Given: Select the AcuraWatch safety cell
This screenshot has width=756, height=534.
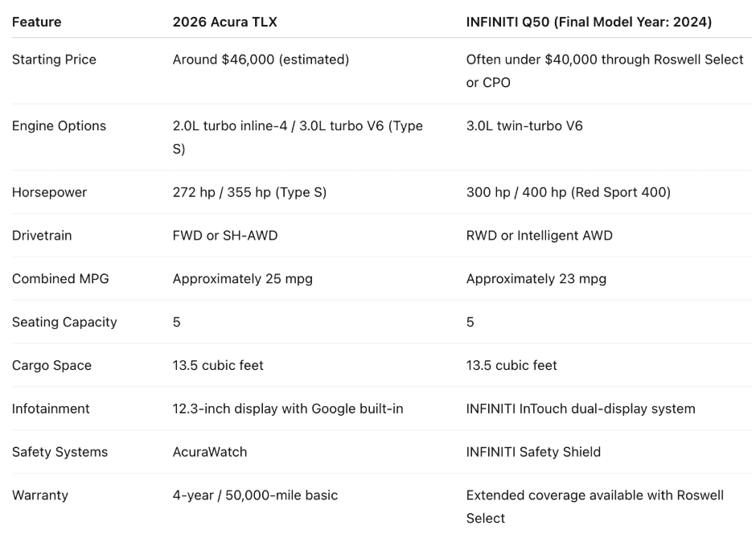Looking at the screenshot, I should [210, 452].
